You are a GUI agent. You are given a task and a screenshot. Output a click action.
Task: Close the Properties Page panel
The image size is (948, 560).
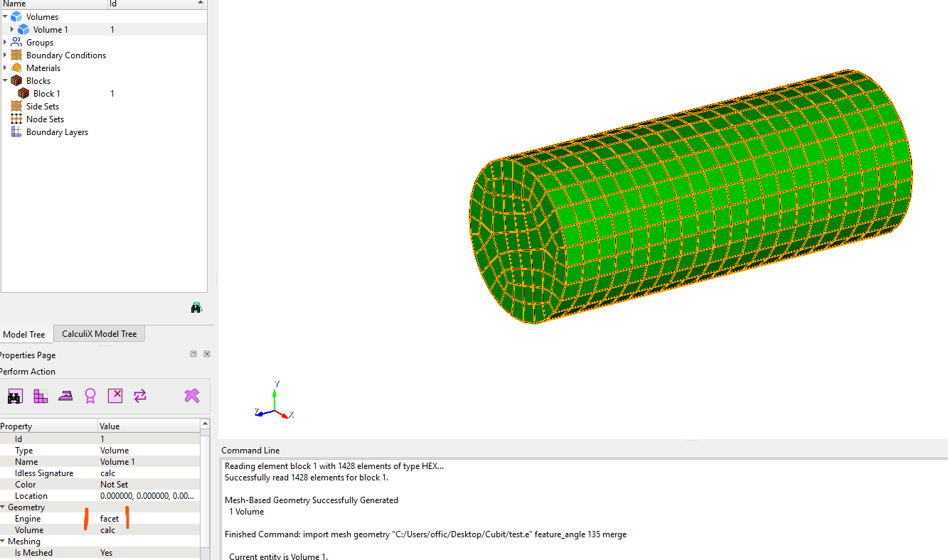(207, 354)
